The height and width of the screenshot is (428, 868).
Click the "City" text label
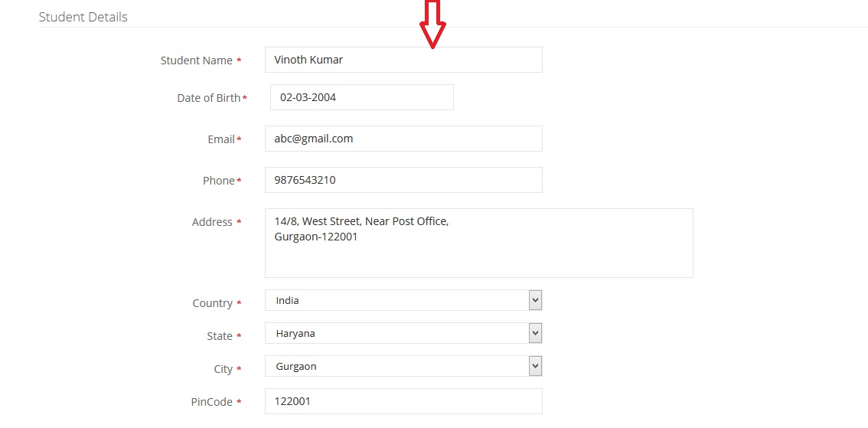click(x=223, y=369)
